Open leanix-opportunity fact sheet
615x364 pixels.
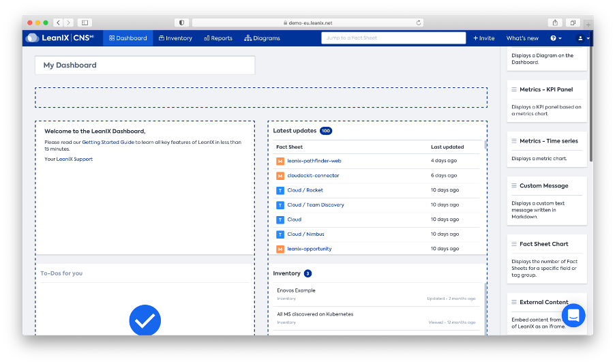(309, 249)
